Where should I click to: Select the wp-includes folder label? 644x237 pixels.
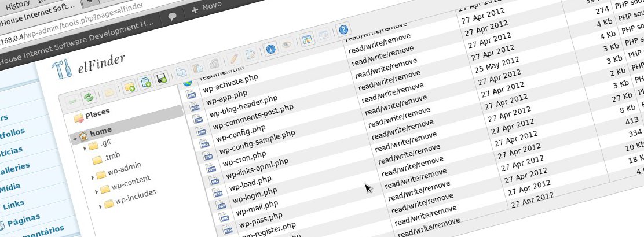coord(136,197)
